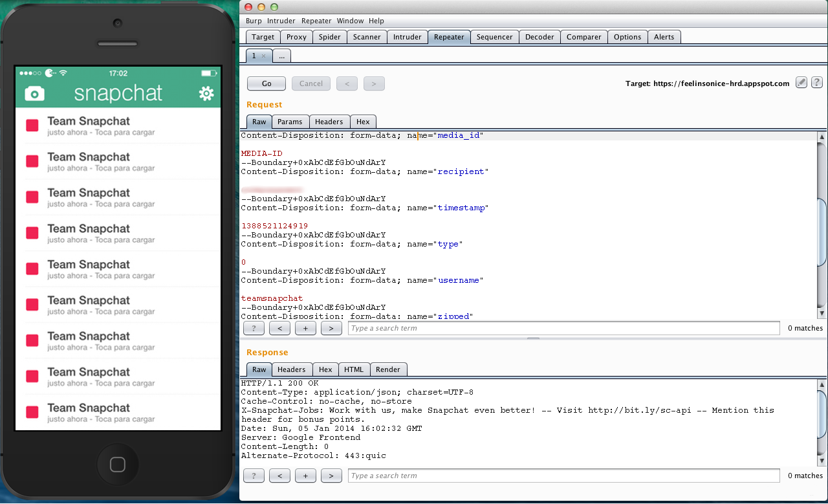Switch to the Target tab

coord(263,37)
